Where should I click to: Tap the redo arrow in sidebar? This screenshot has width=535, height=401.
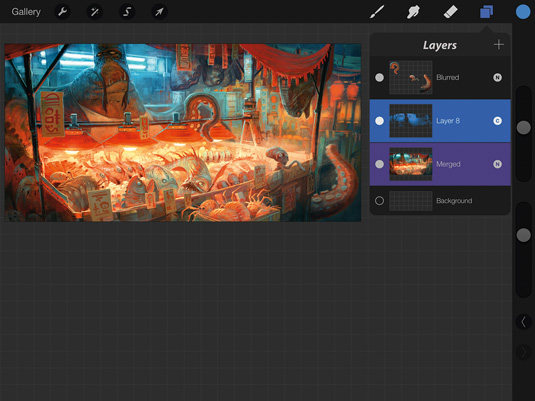523,352
